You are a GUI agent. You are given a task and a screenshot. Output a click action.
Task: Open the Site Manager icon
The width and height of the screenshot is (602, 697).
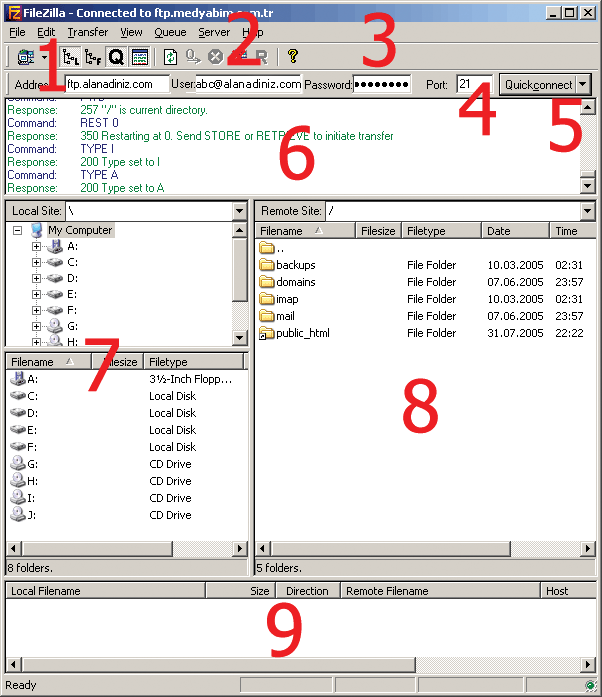tap(25, 57)
